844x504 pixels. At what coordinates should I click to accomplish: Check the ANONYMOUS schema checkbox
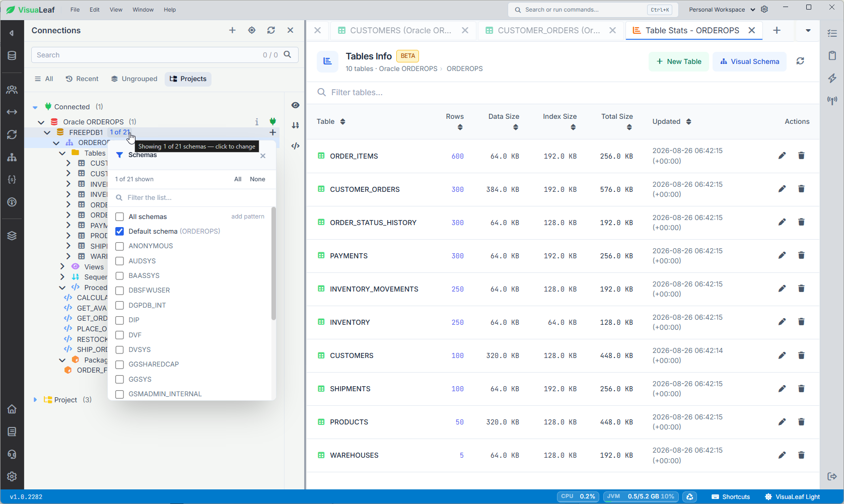119,246
